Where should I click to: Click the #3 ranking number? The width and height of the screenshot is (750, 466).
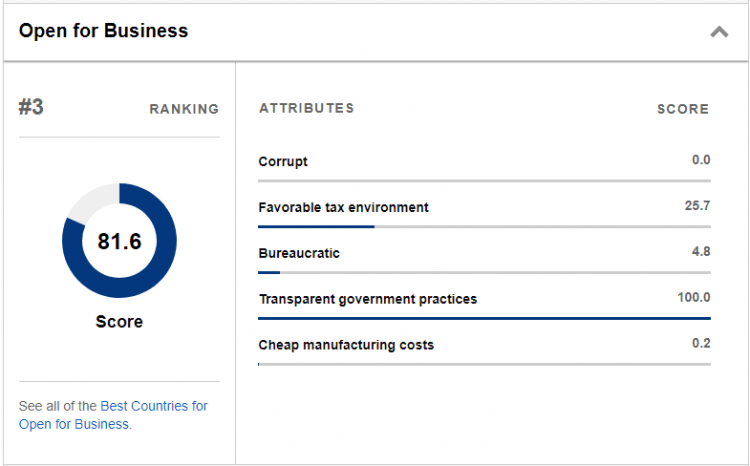pyautogui.click(x=31, y=108)
